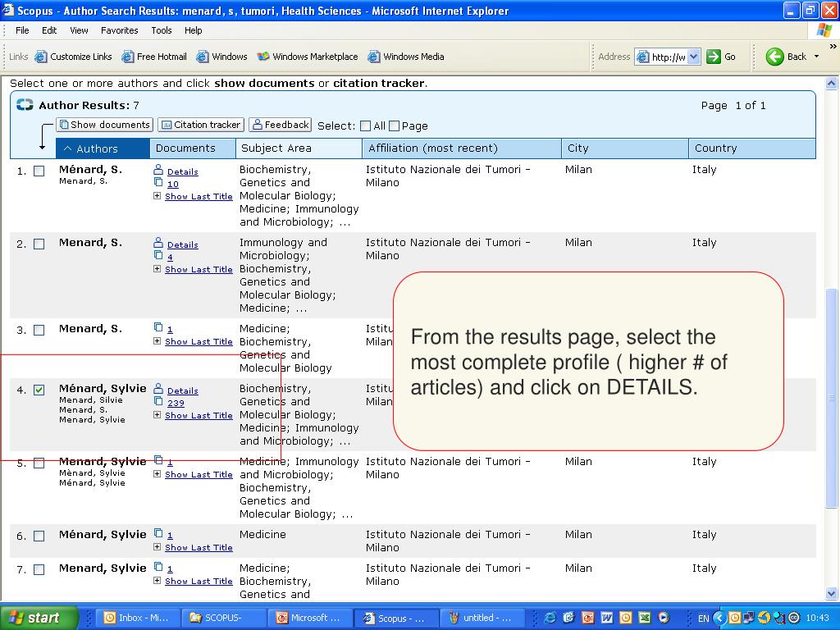Click the Show documents button

pyautogui.click(x=105, y=125)
